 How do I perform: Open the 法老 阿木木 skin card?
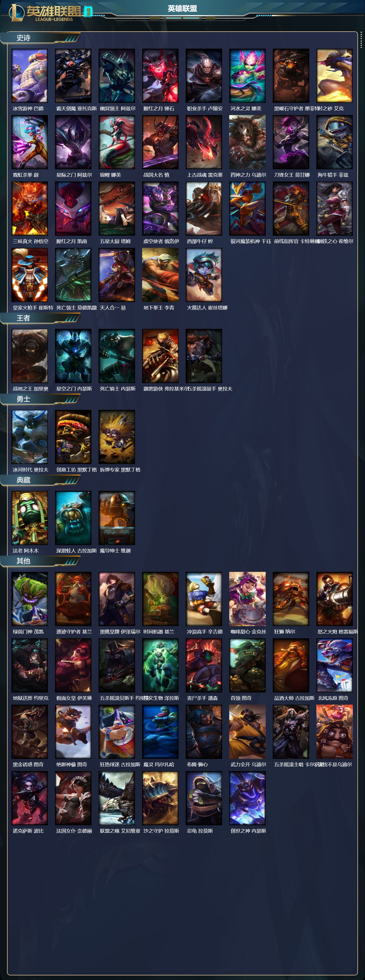[x=30, y=518]
